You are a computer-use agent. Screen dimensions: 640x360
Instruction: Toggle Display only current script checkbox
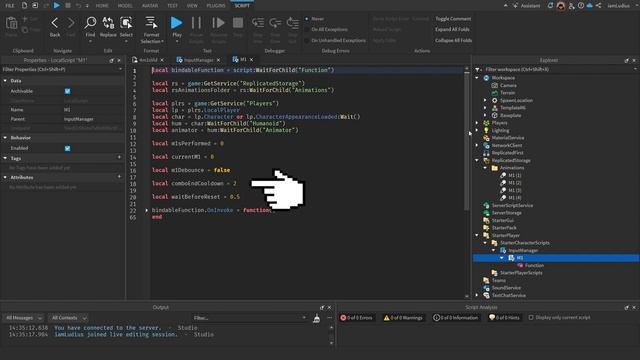tap(531, 317)
